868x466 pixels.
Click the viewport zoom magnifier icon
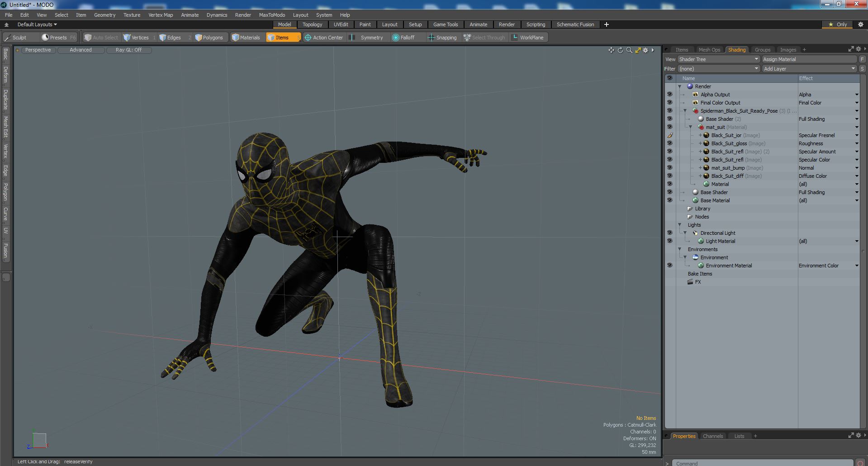coord(629,50)
